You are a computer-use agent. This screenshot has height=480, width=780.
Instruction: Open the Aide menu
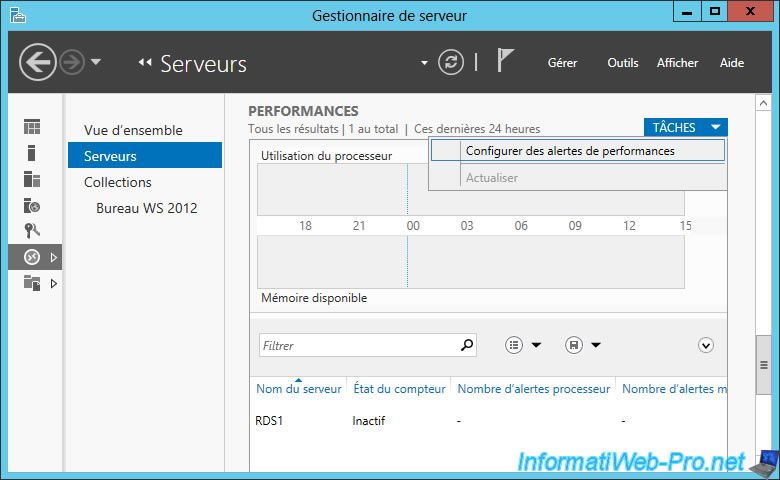[732, 63]
